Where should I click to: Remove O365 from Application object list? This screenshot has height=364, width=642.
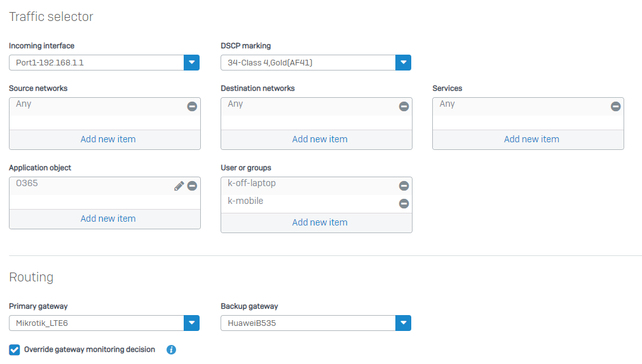click(192, 186)
